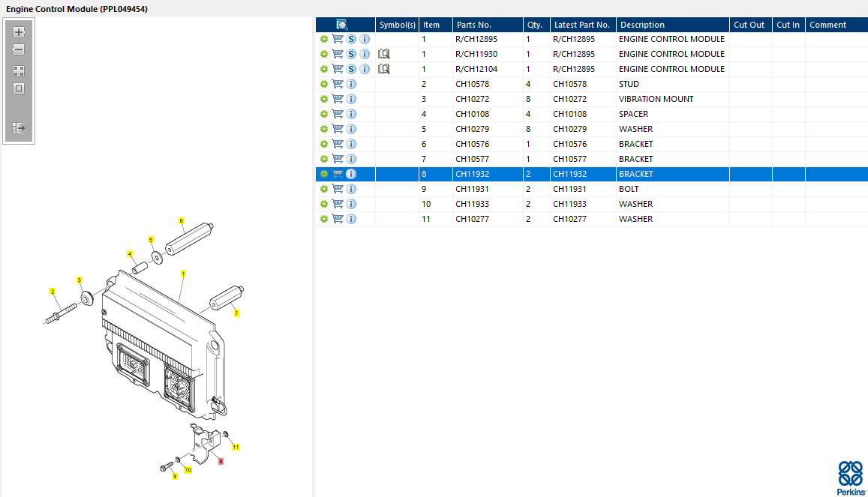Click the search icon in table header
Screen dimensions: 868x497
[341, 24]
